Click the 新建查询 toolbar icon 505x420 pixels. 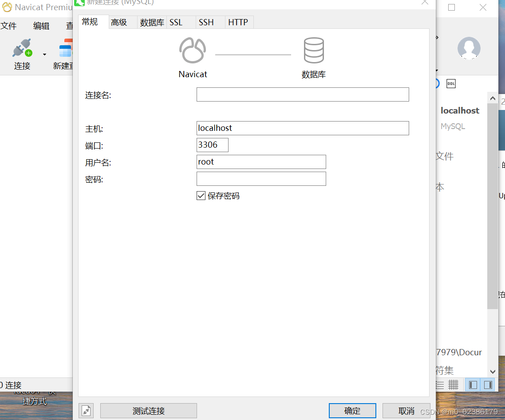[66, 48]
